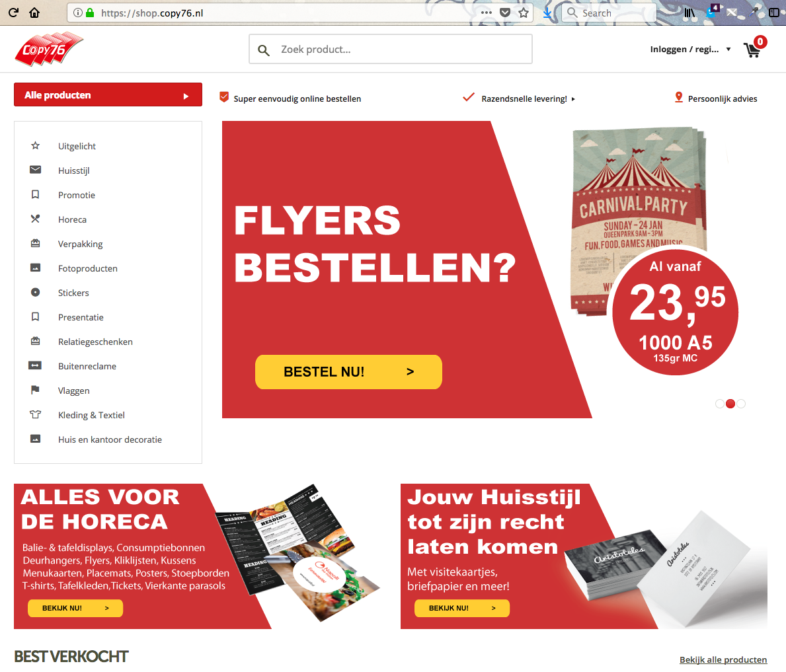This screenshot has width=786, height=672.
Task: Select the first carousel slide dot
Action: coord(720,404)
